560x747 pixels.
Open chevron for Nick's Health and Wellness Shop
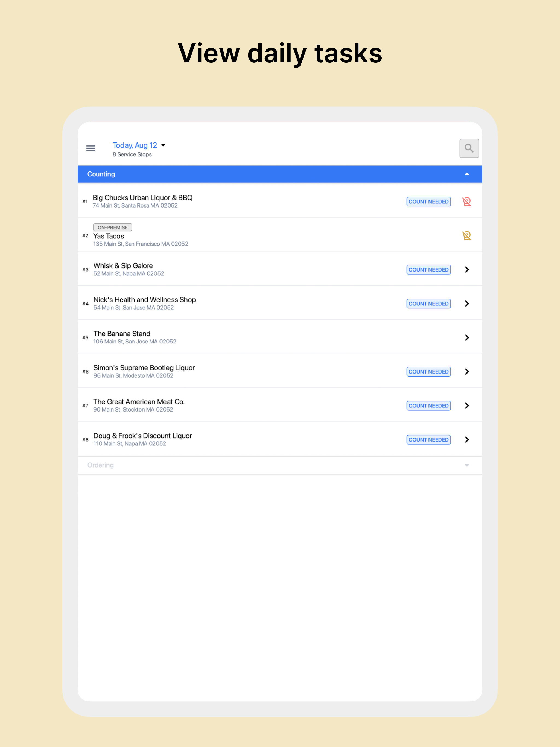coord(467,304)
